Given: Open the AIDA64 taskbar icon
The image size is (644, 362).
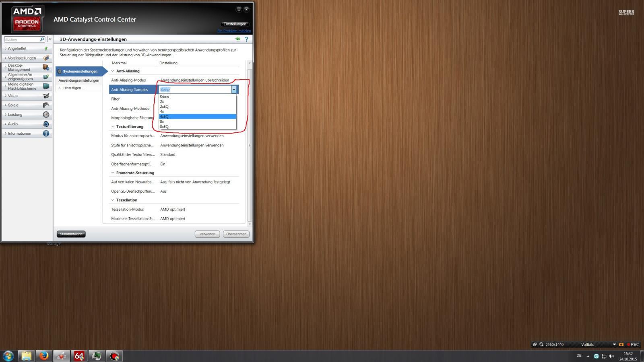Looking at the screenshot, I should click(79, 356).
